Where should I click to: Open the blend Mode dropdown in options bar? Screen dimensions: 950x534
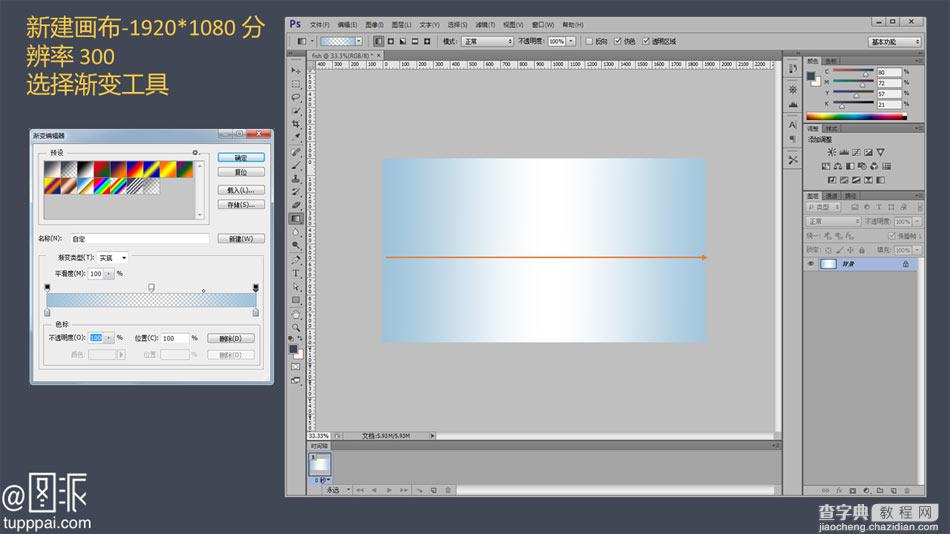[x=487, y=41]
